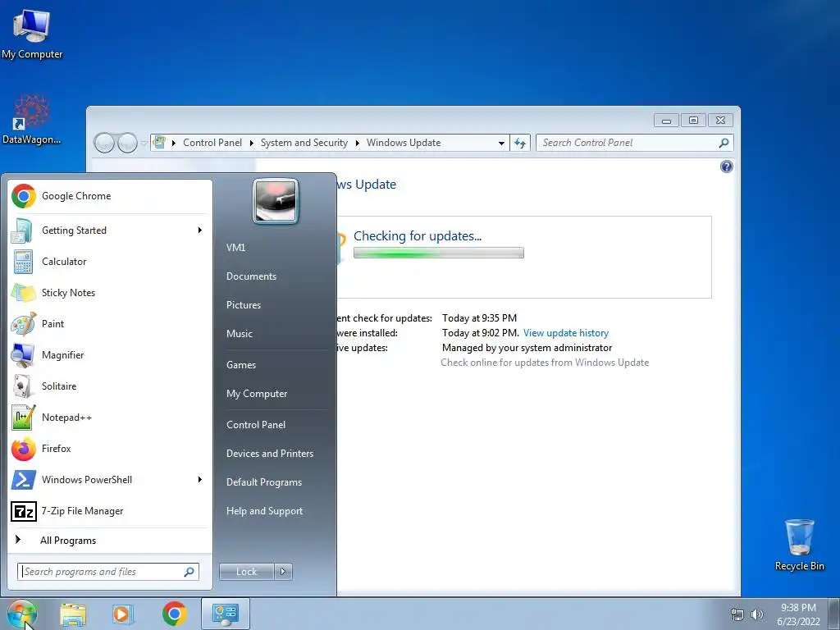Expand the arrow after System and Security breadcrumb
This screenshot has height=630, width=840.
pyautogui.click(x=358, y=143)
